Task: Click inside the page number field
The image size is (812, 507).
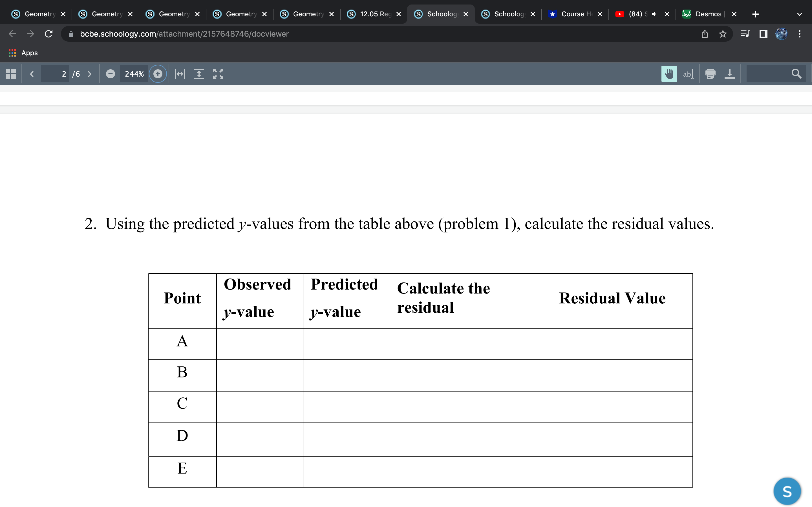Action: pos(55,74)
